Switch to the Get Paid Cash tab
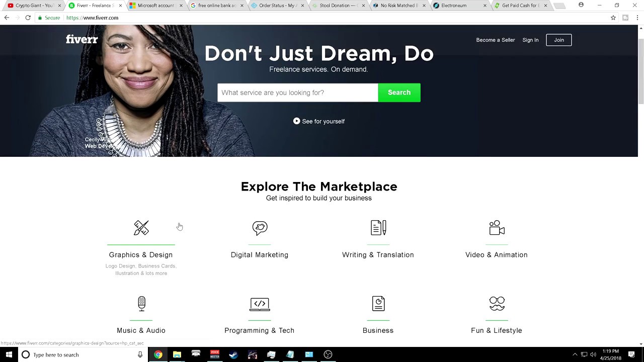Image resolution: width=644 pixels, height=362 pixels. (x=520, y=6)
